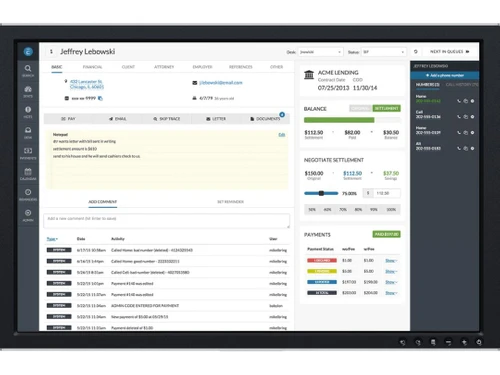Click the blue Documents count badge

click(x=282, y=115)
